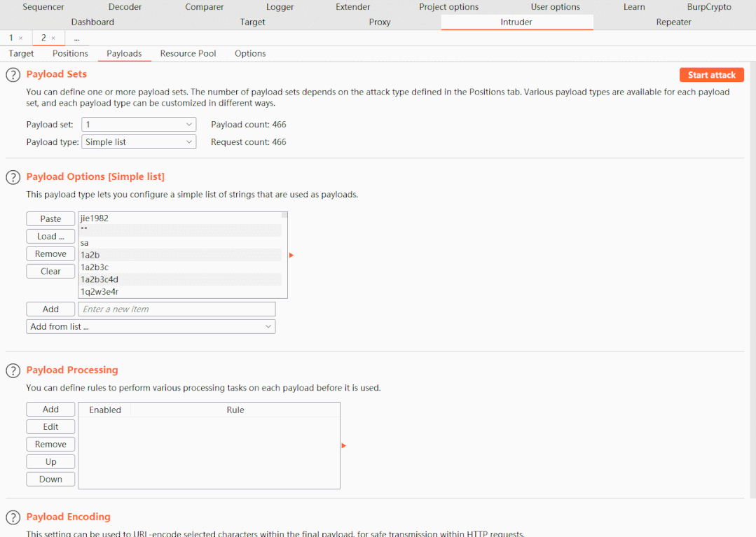
Task: Select payload item 1a2b3c4d
Action: [180, 279]
